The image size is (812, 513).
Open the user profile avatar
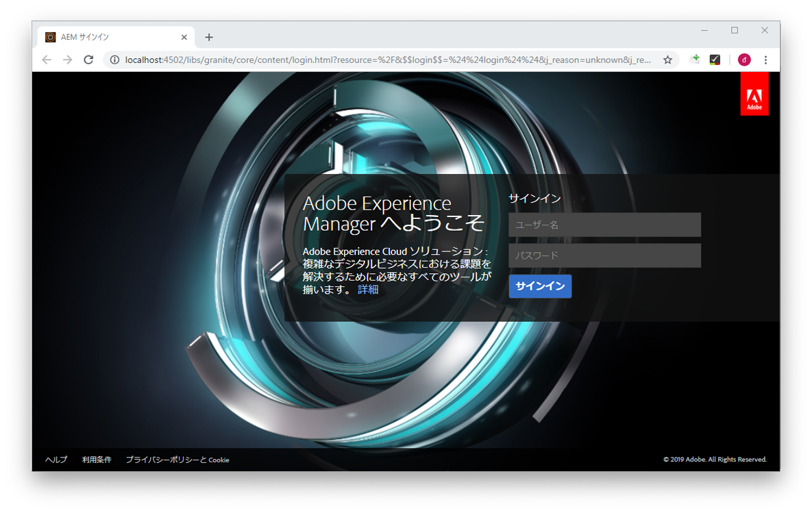point(744,60)
